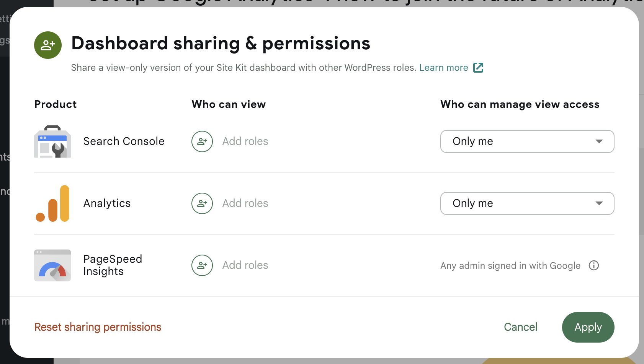Viewport: 644px width, 364px height.
Task: Click the 'Who can manage view access' header
Action: (x=520, y=104)
